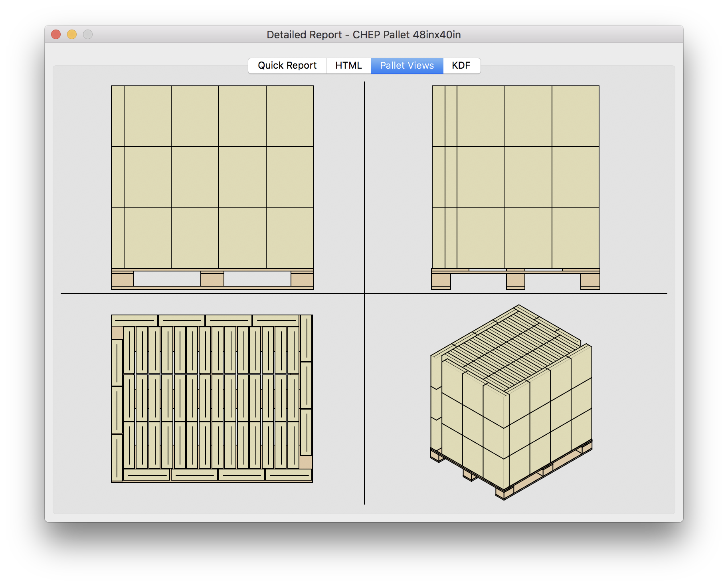
Task: Select the Pallet Views tab
Action: 407,65
